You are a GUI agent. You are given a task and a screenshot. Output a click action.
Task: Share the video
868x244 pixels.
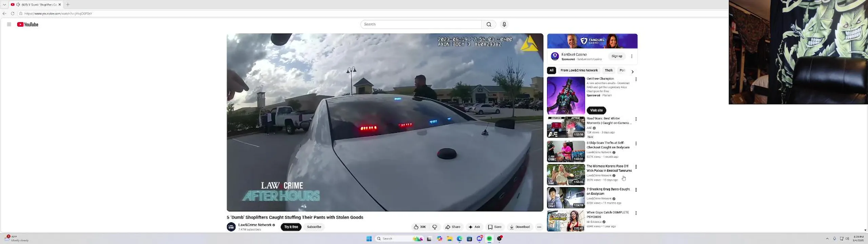coord(453,227)
